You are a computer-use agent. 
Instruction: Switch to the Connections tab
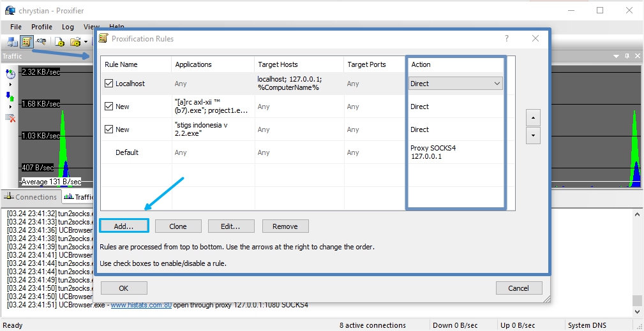(31, 197)
